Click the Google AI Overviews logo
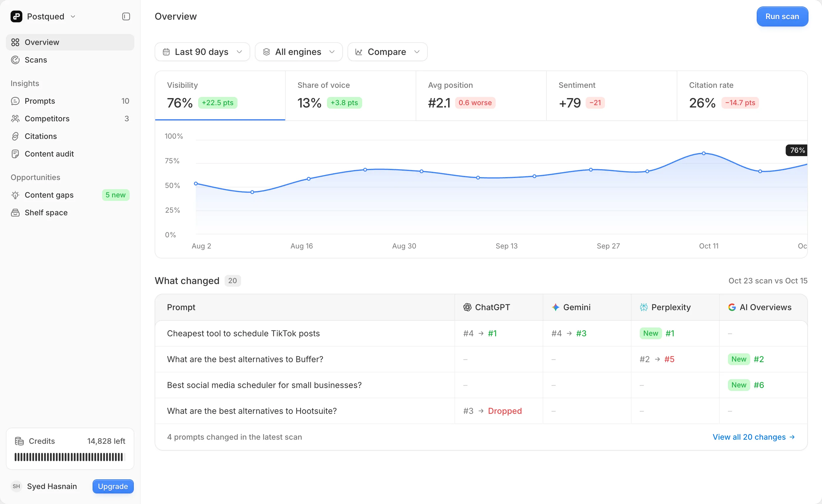822x504 pixels. [x=732, y=307]
